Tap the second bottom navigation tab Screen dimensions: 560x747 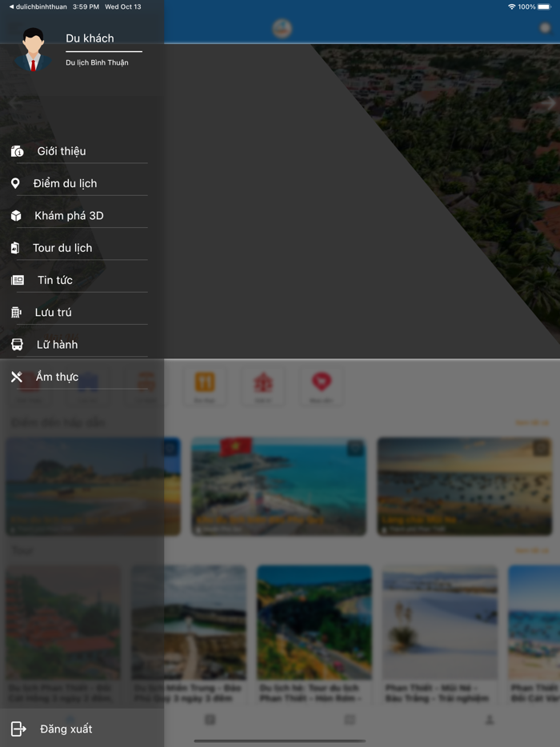pyautogui.click(x=210, y=720)
